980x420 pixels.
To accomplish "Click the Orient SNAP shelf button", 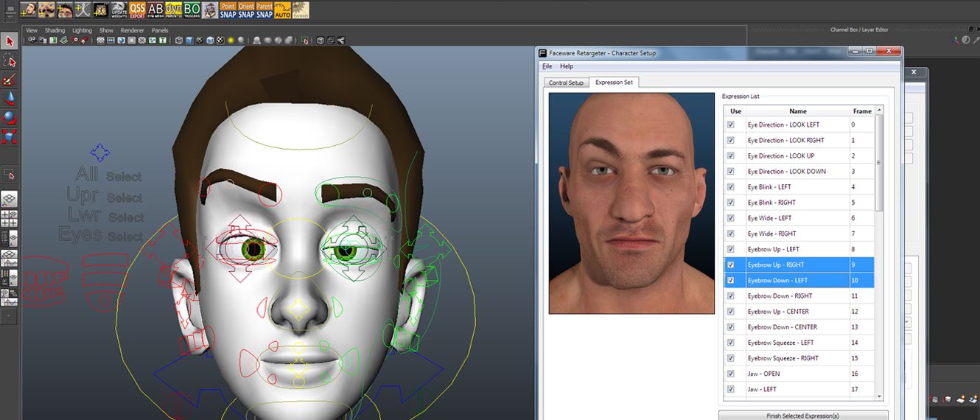I will pyautogui.click(x=246, y=10).
